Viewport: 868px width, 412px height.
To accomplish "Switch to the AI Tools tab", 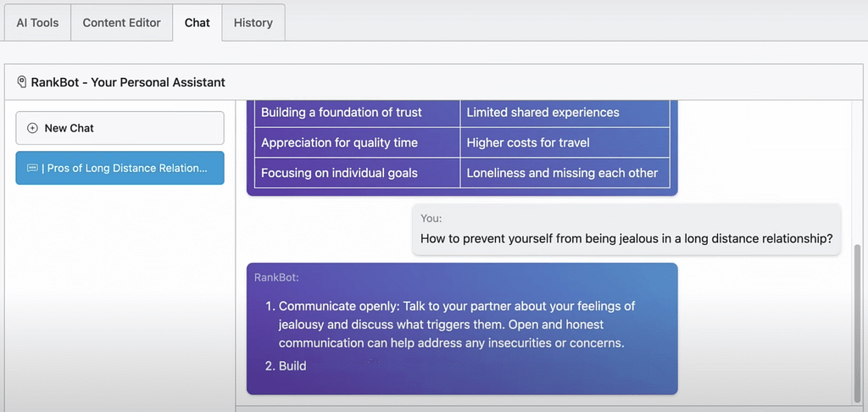I will point(37,23).
